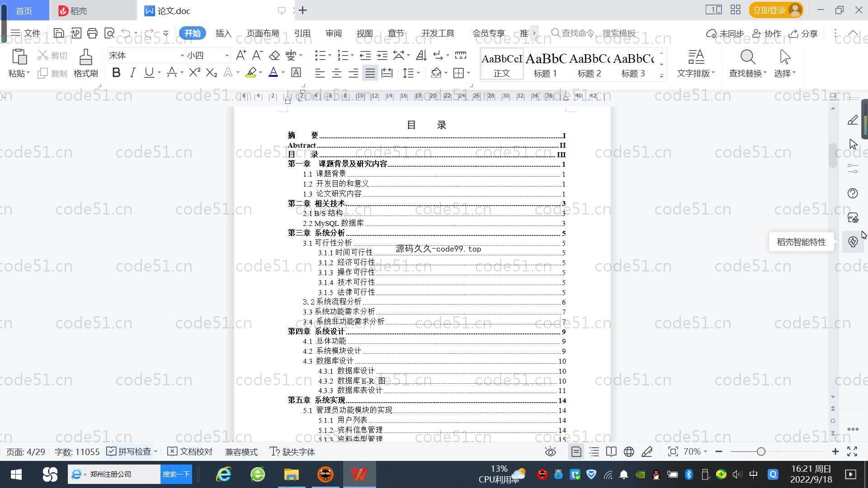868x488 pixels.
Task: Toggle strikethrough text formatting
Action: pos(171,72)
